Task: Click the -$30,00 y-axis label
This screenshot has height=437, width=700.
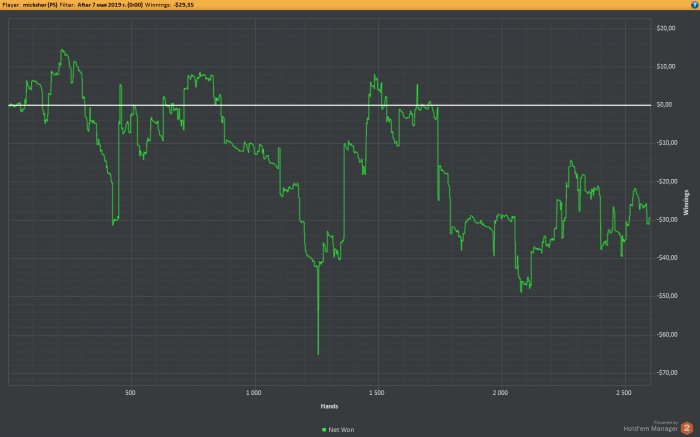Action: pyautogui.click(x=667, y=220)
